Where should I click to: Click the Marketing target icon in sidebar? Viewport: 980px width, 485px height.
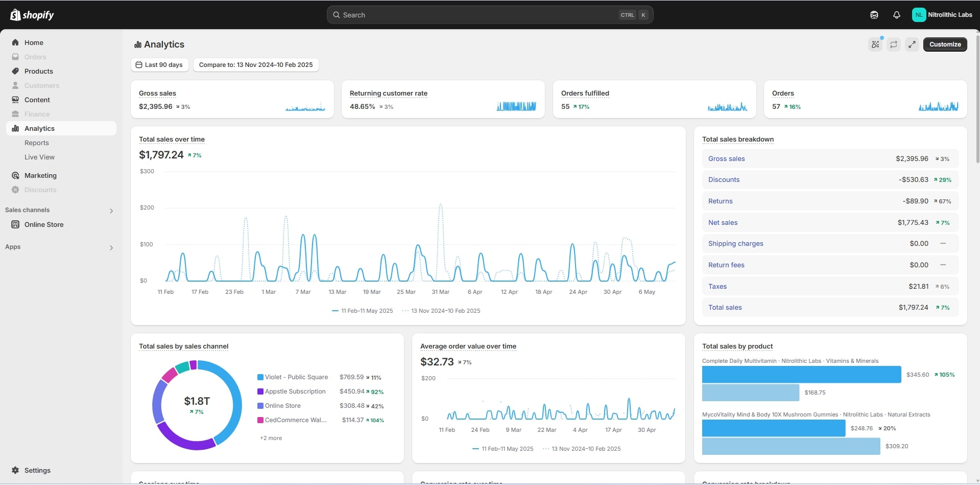coord(15,175)
